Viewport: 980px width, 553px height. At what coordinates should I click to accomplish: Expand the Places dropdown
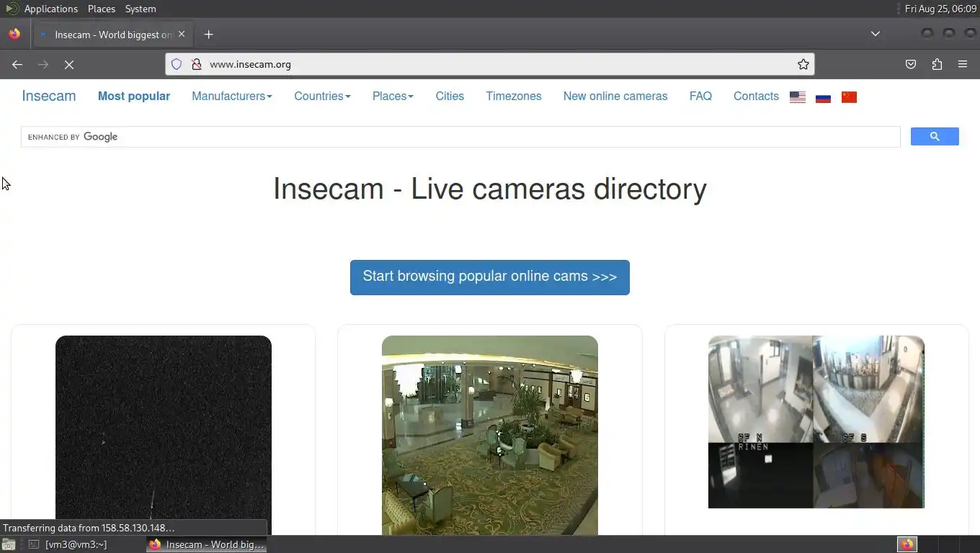pyautogui.click(x=393, y=96)
